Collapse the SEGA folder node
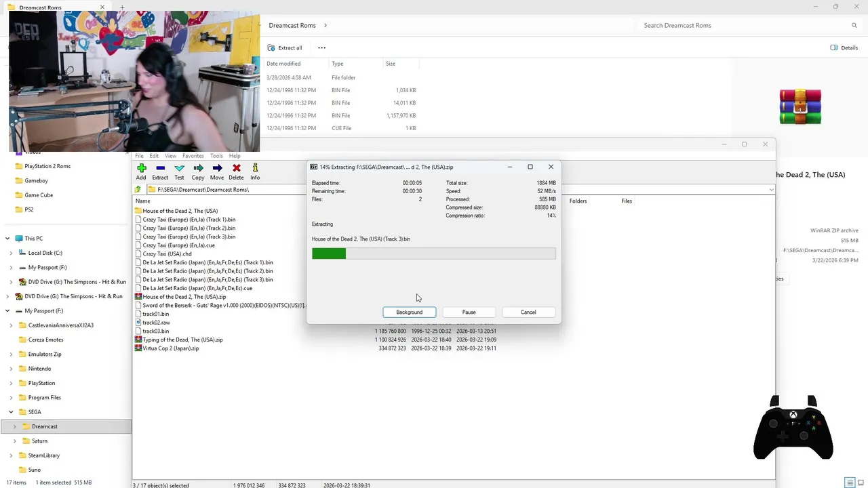Viewport: 868px width, 488px height. (x=11, y=412)
